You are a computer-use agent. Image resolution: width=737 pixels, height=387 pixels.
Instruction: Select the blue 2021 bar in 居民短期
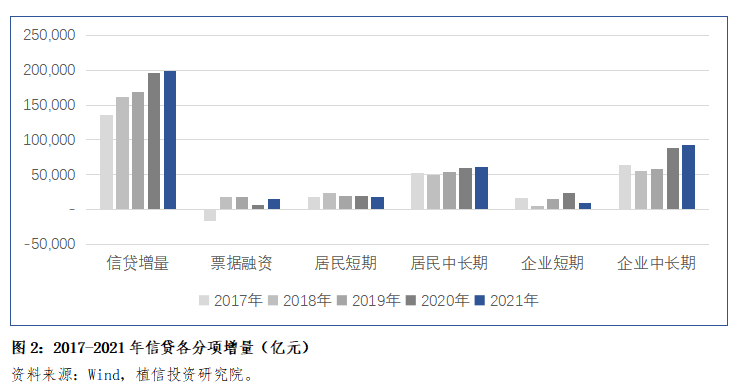pyautogui.click(x=377, y=203)
